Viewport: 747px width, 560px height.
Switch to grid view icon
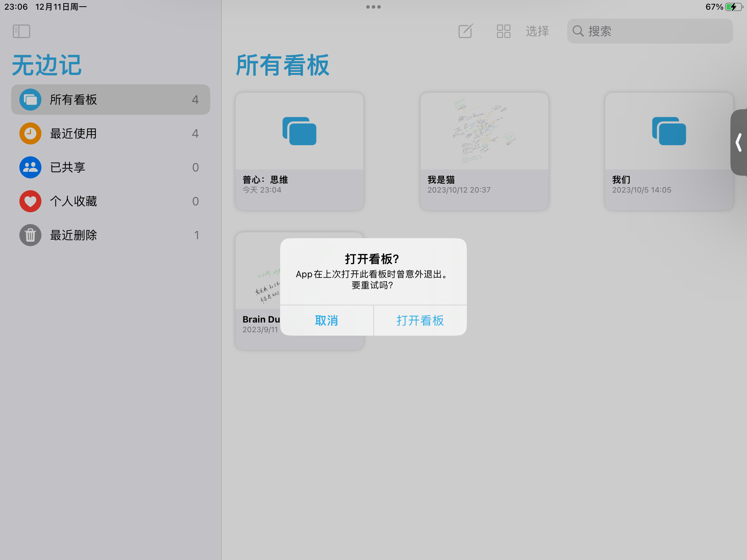pyautogui.click(x=503, y=31)
